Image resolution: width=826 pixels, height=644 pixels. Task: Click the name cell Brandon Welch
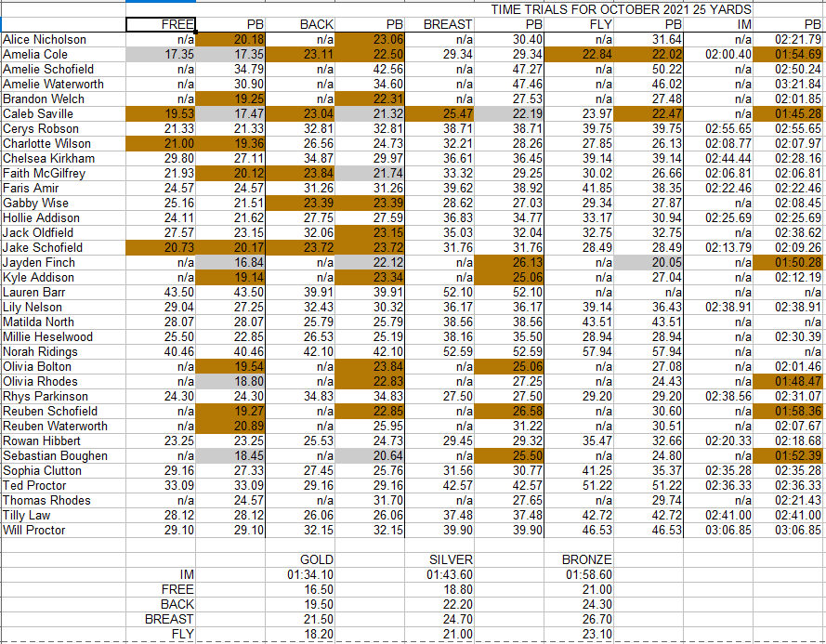click(63, 99)
